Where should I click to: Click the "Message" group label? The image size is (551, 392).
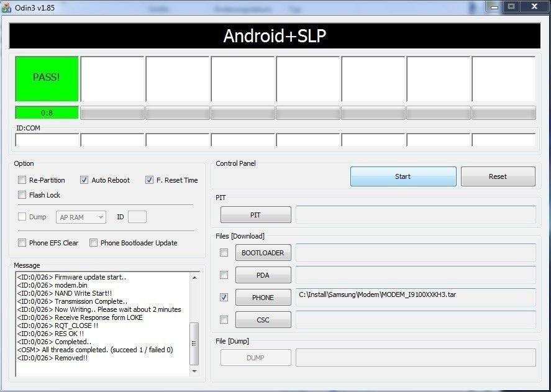click(x=27, y=265)
